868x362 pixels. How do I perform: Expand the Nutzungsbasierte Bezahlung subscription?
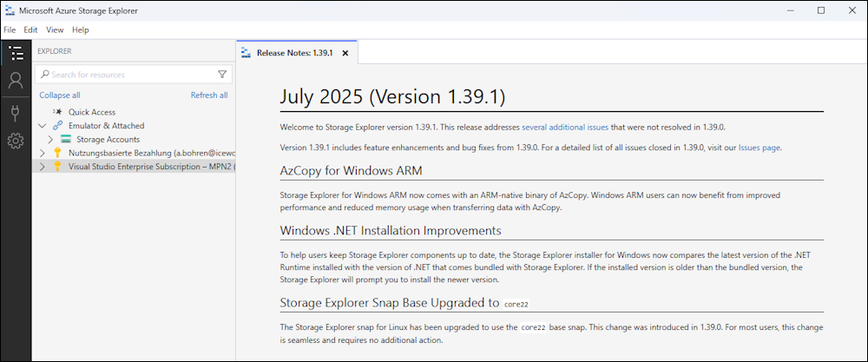[x=42, y=153]
